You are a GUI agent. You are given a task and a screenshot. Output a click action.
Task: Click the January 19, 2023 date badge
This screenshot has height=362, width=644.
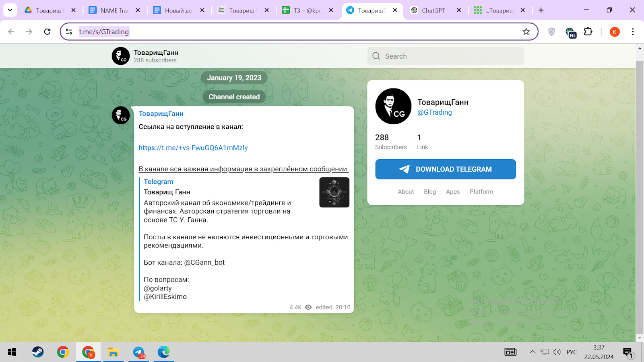[x=234, y=78]
